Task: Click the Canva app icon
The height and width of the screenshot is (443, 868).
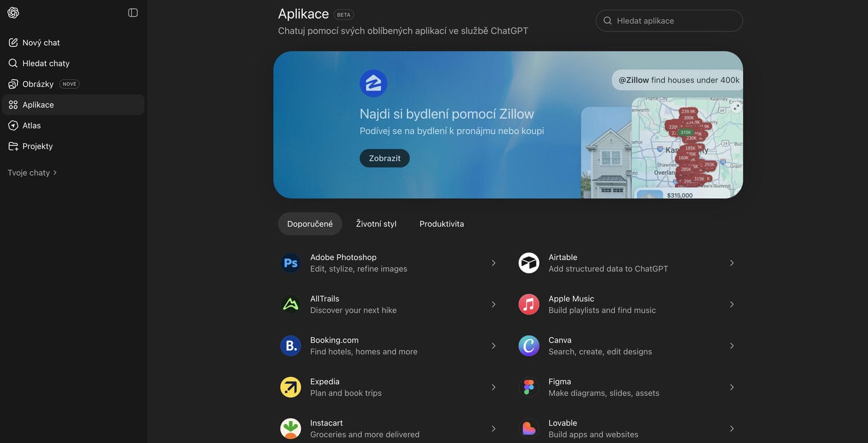Action: point(528,346)
